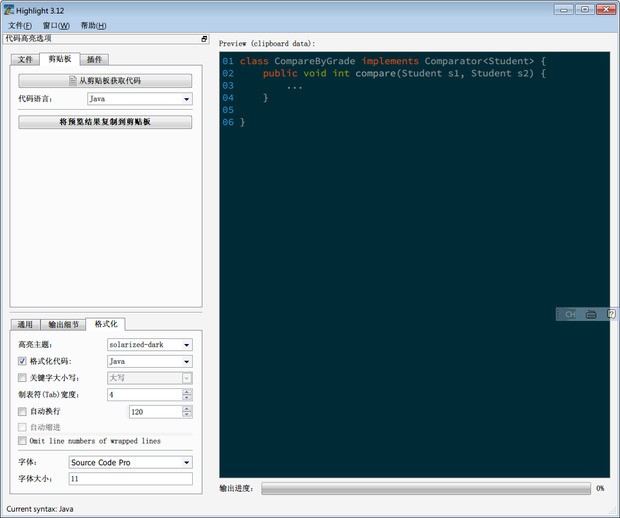Click the keyboard icon on the input bar
The image size is (620, 518).
click(x=591, y=314)
